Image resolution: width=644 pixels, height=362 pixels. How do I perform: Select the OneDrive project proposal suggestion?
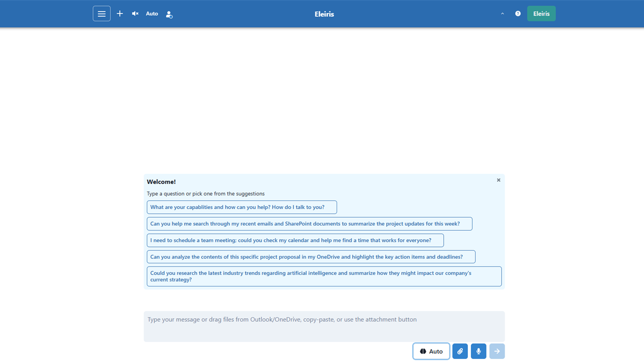tap(311, 257)
